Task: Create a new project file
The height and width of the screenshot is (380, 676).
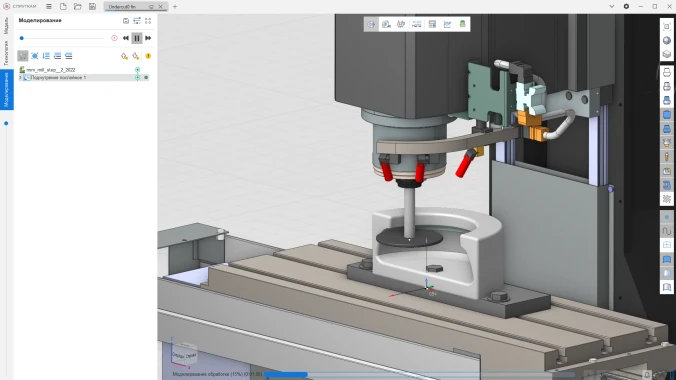Action: pyautogui.click(x=63, y=6)
